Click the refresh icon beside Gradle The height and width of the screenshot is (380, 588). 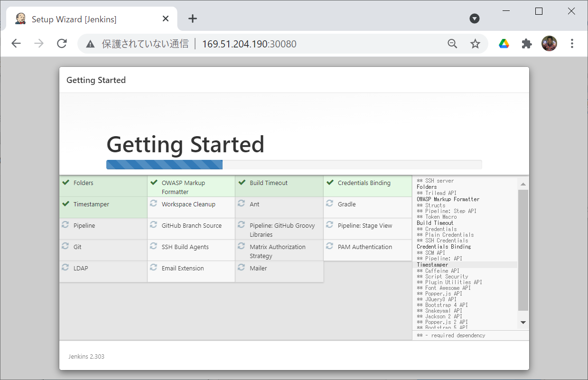330,204
